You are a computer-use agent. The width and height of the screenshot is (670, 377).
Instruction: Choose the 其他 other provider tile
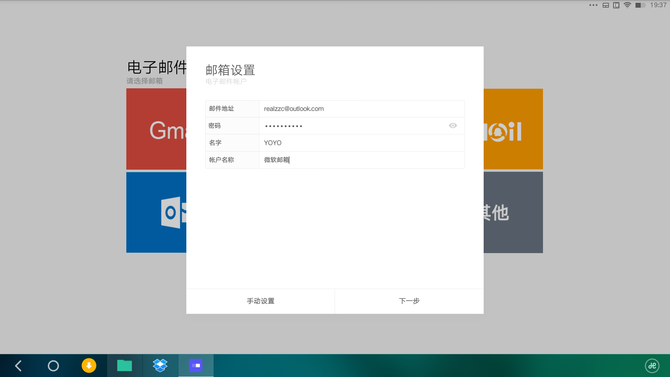[513, 212]
